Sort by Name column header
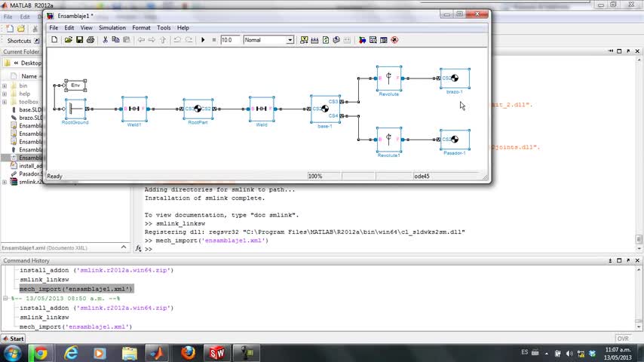 pos(29,76)
